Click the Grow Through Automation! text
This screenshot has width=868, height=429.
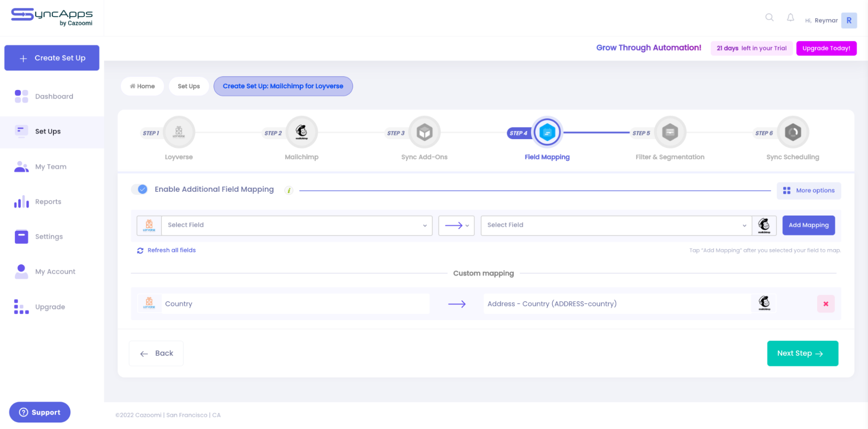tap(648, 48)
